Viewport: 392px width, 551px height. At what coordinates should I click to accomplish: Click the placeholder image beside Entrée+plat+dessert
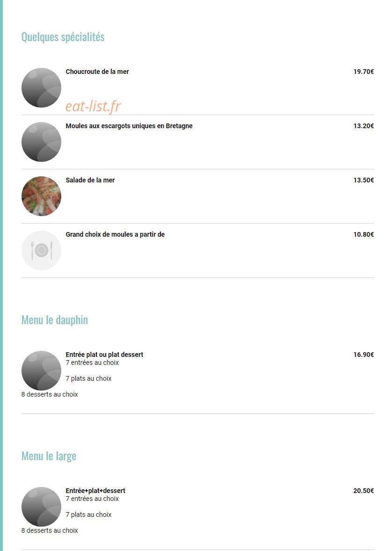pos(41,507)
